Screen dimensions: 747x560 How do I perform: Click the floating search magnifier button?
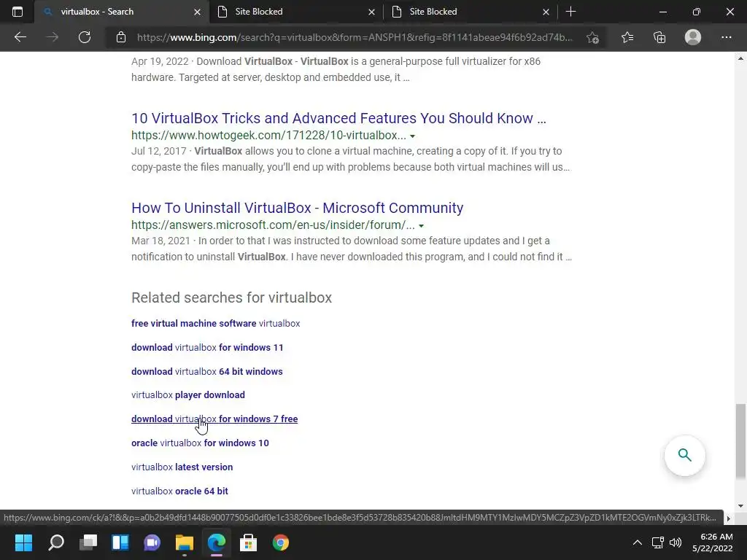[x=684, y=455]
